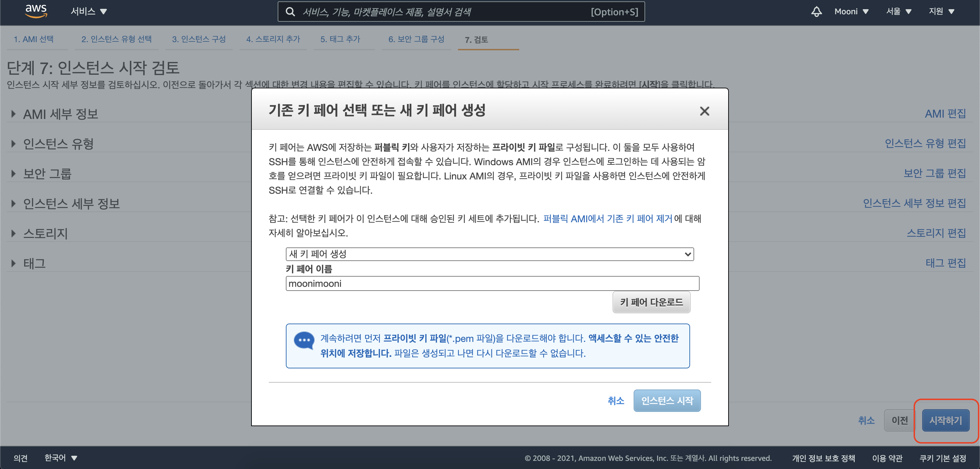Click the AWS logo icon
This screenshot has width=980, height=469.
pos(36,11)
